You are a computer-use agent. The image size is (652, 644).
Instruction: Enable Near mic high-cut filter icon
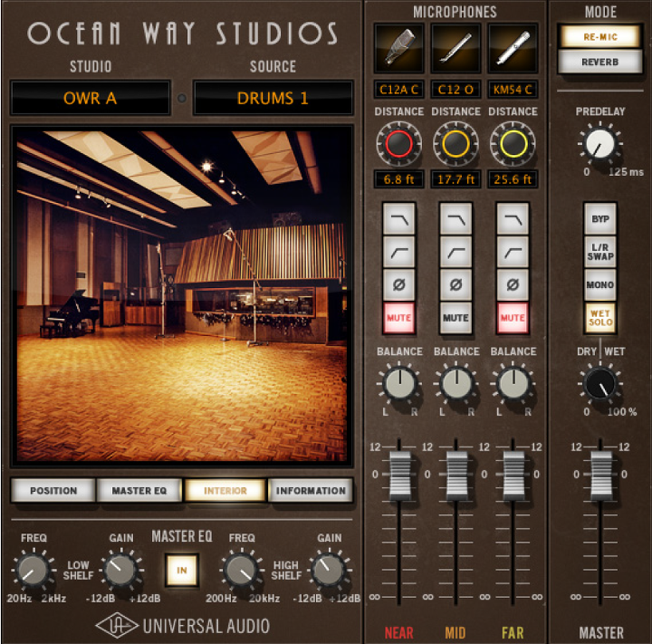398,219
